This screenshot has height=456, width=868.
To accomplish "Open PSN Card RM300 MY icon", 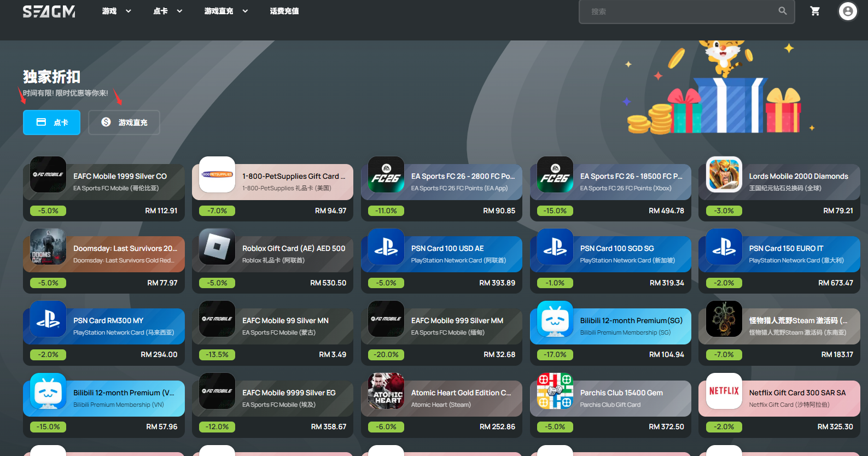I will tap(48, 319).
